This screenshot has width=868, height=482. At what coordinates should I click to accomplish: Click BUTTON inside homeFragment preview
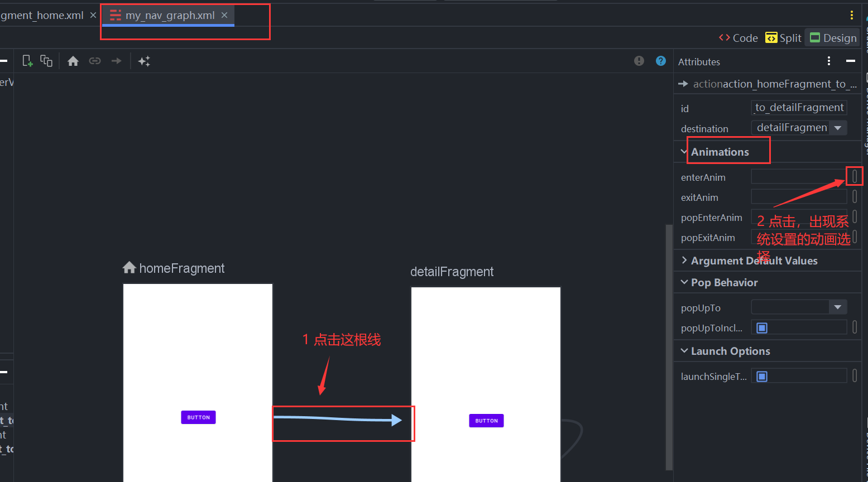(198, 417)
